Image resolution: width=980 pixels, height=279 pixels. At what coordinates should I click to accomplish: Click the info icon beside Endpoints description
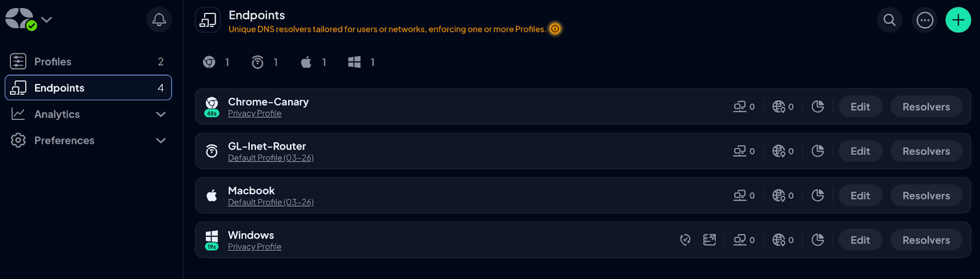coord(555,29)
